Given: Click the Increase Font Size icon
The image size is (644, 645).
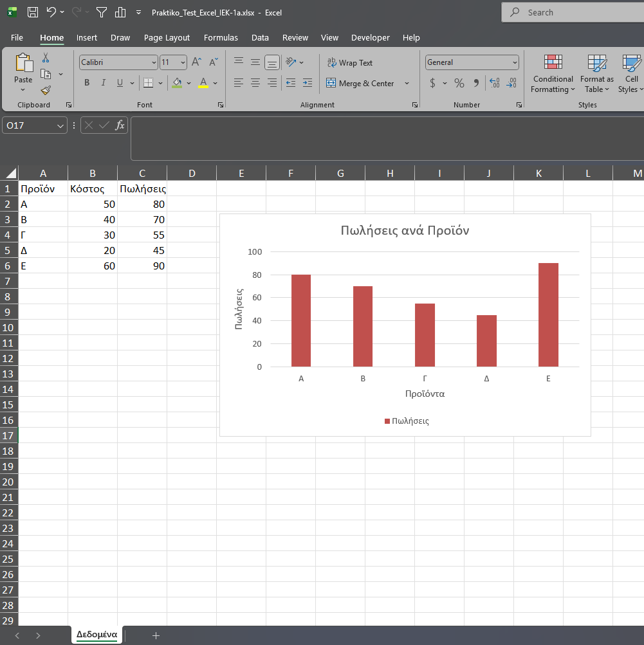Looking at the screenshot, I should [x=197, y=62].
